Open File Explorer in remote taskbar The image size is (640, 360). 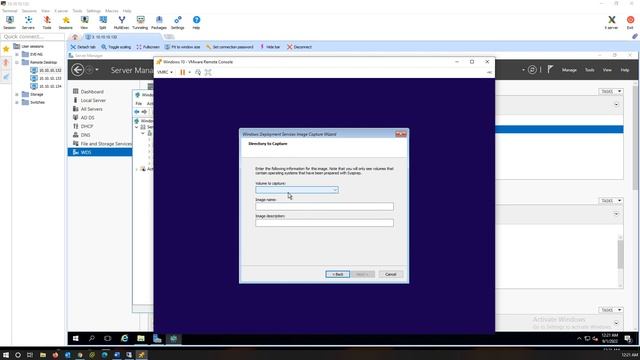click(141, 338)
